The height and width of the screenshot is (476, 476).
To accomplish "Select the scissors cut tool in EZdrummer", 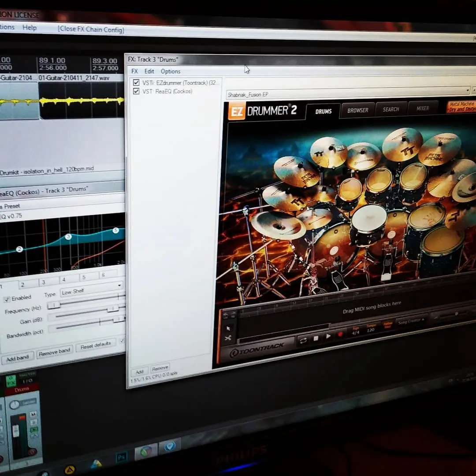I will [x=228, y=338].
